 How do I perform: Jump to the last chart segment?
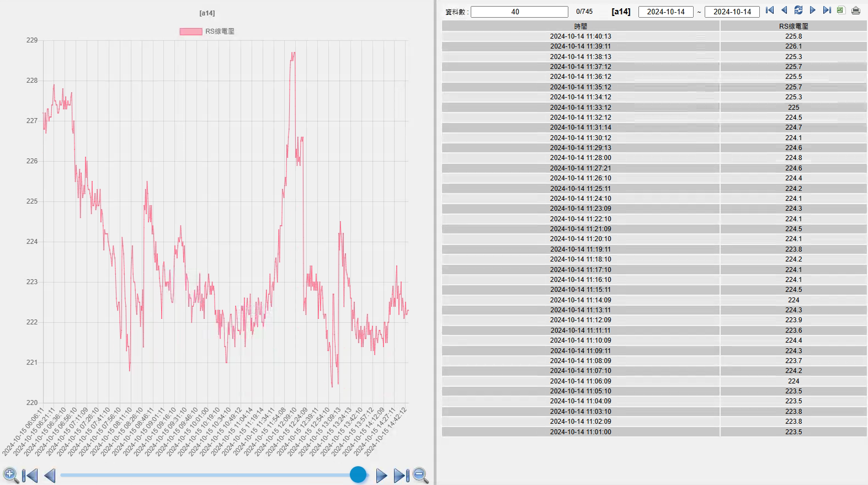pyautogui.click(x=401, y=475)
